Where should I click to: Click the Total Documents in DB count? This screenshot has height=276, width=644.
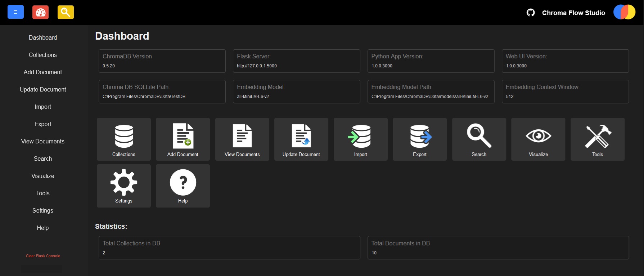click(374, 253)
